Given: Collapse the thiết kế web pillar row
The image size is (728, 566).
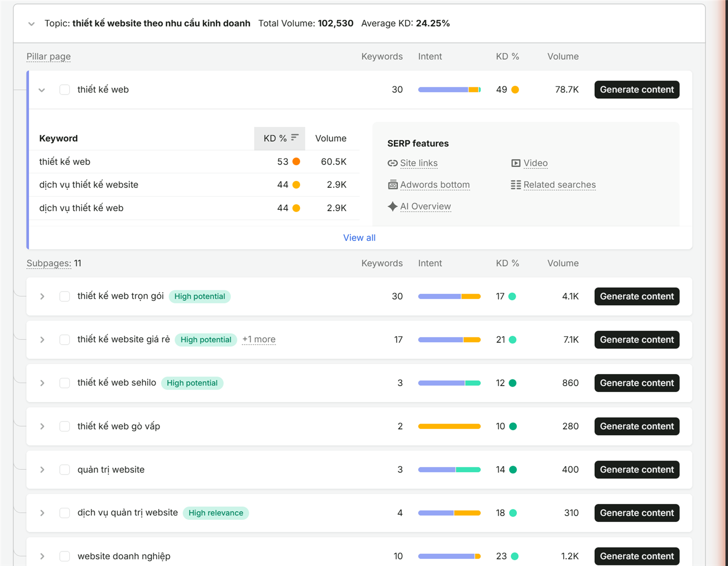Looking at the screenshot, I should point(42,90).
